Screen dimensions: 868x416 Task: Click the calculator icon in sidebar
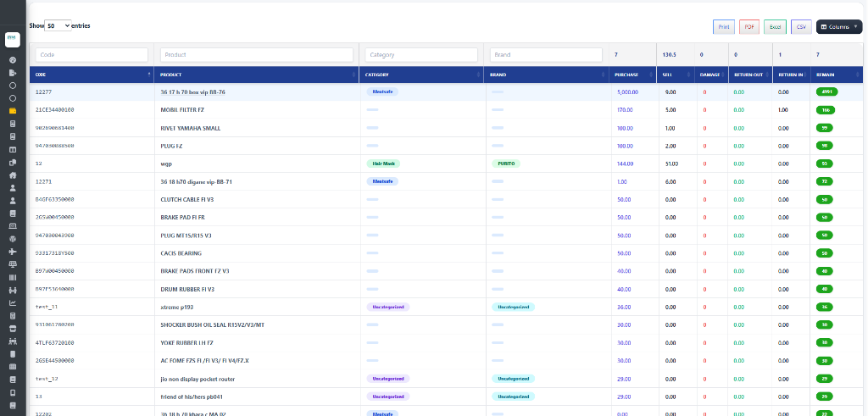[13, 316]
